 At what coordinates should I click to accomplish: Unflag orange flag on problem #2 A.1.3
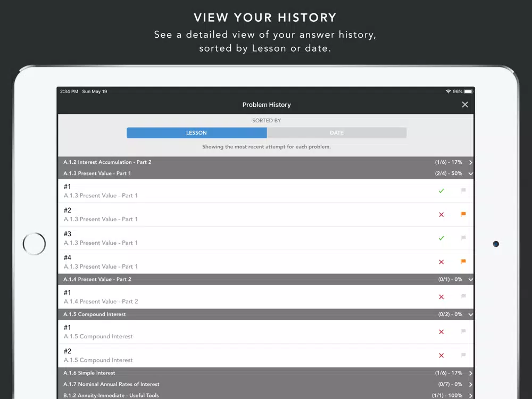[x=463, y=214]
